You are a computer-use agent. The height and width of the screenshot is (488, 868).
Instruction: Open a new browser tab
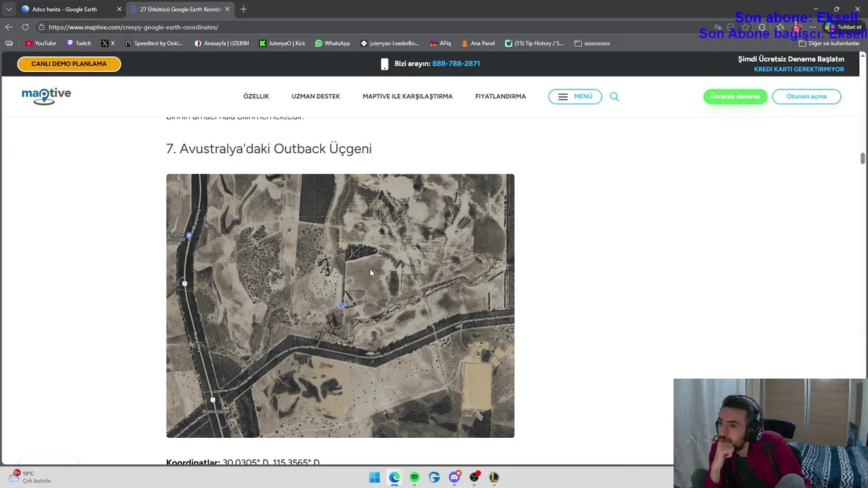point(243,9)
